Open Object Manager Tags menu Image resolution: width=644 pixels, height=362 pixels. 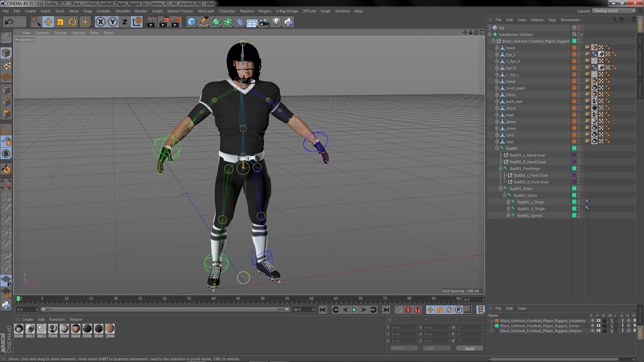[x=552, y=20]
